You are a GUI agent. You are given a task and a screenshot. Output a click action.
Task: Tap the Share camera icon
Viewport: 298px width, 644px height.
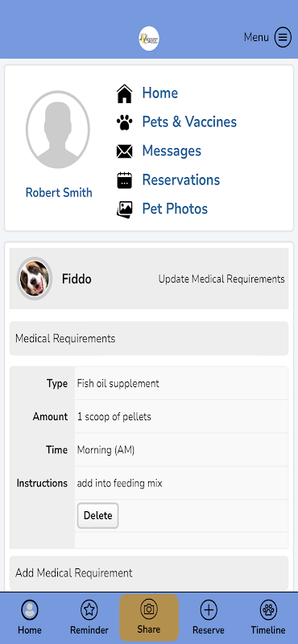click(x=149, y=609)
